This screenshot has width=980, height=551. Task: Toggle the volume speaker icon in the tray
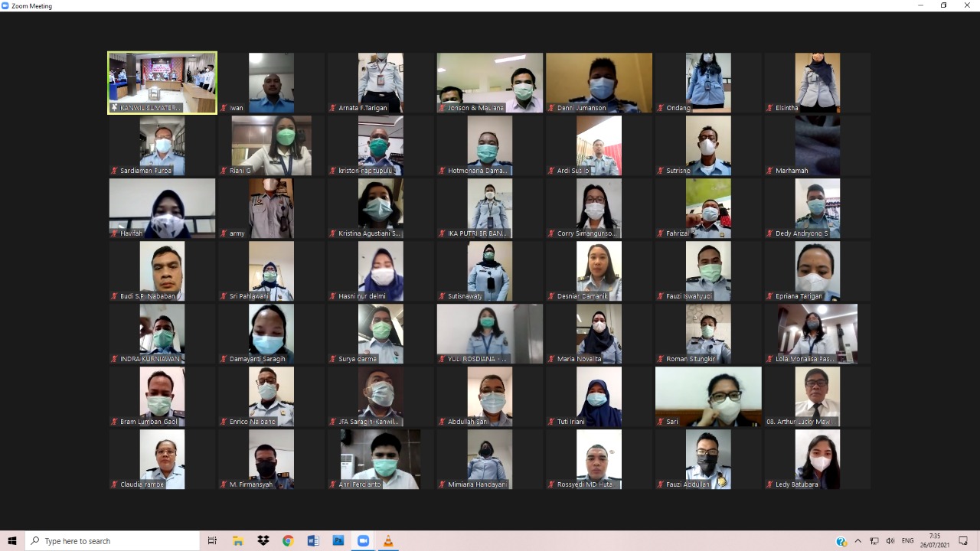pos(890,541)
